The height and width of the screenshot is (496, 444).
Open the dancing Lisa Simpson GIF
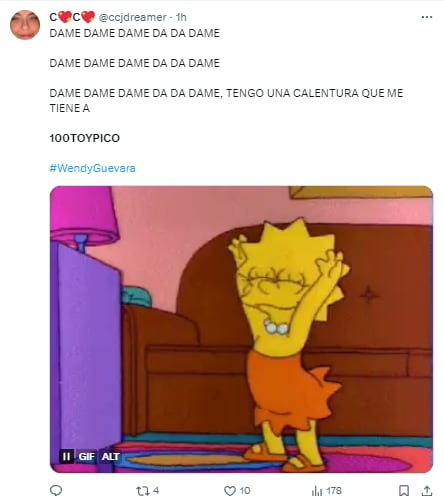coord(241,329)
